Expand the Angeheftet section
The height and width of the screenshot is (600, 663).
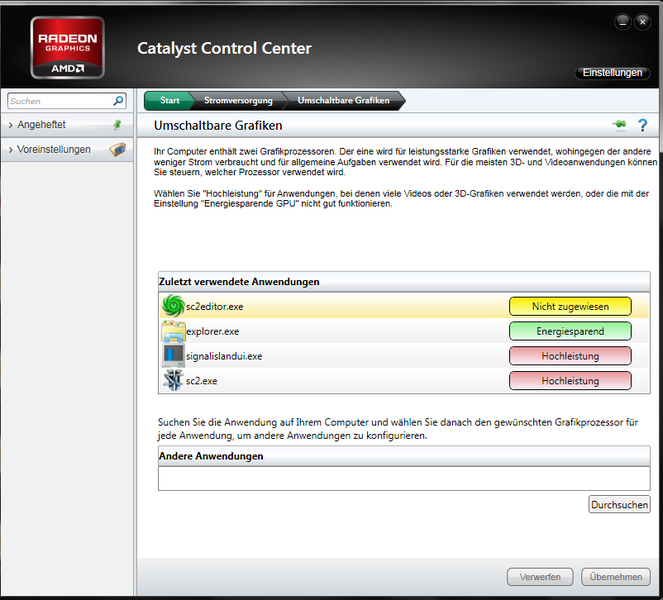click(x=67, y=125)
